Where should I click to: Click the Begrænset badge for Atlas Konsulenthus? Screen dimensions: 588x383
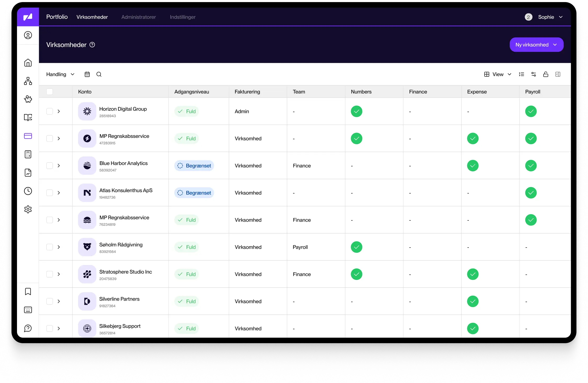coord(194,193)
